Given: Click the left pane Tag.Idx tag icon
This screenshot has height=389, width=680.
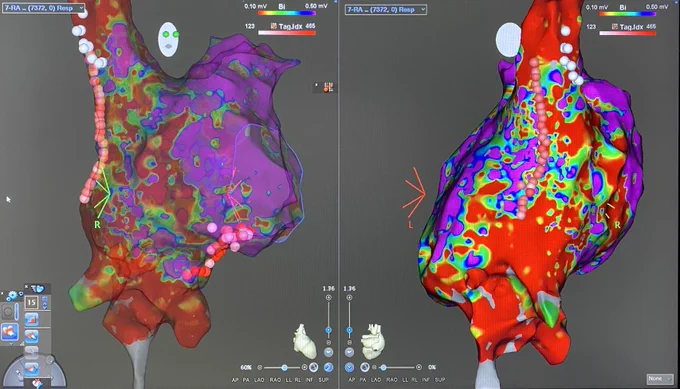Looking at the screenshot, I should [x=274, y=26].
